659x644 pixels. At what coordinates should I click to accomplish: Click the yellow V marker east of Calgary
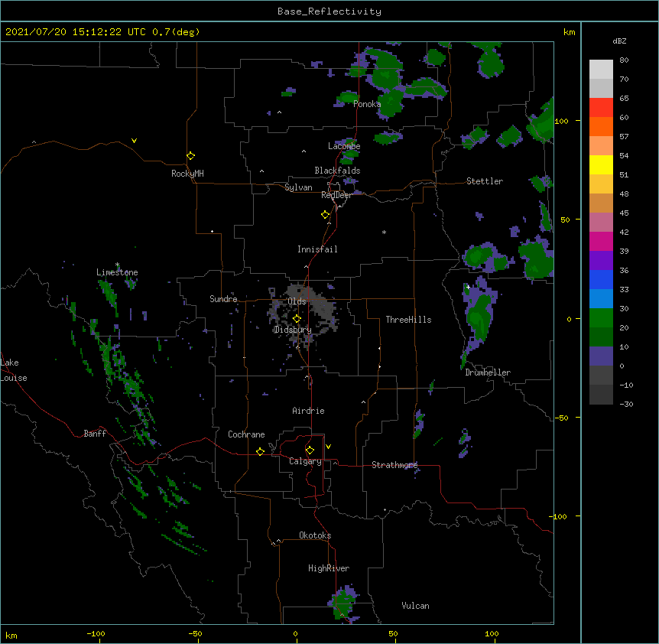tap(328, 447)
